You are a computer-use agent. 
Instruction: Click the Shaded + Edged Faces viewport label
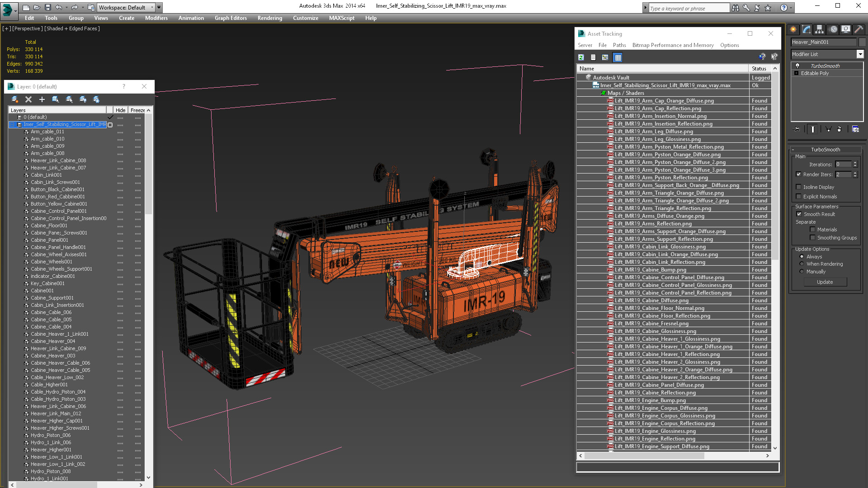tap(72, 28)
